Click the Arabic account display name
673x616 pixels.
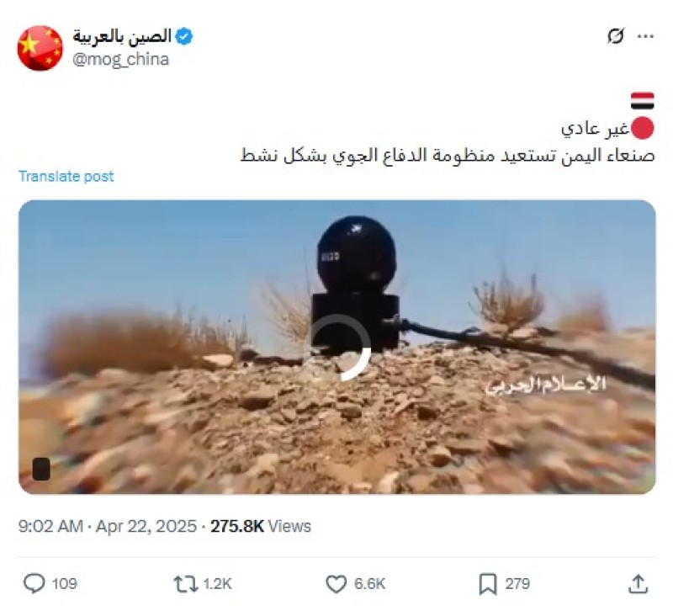[122, 36]
